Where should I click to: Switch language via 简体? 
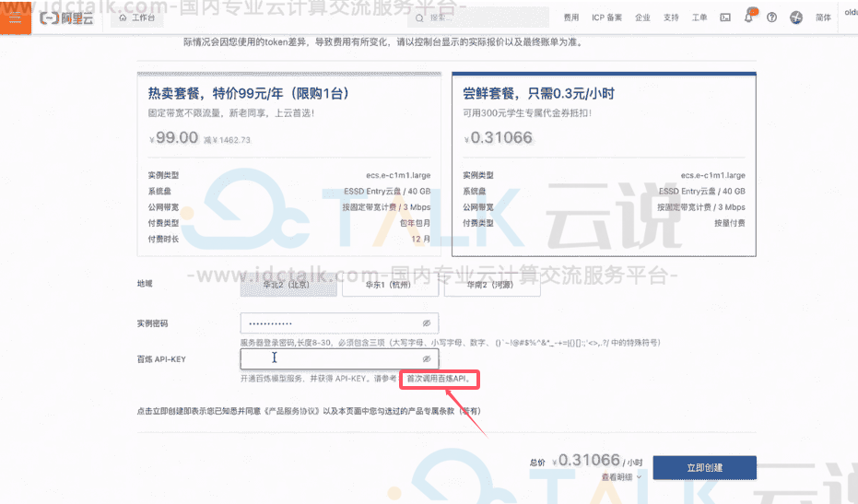(823, 18)
